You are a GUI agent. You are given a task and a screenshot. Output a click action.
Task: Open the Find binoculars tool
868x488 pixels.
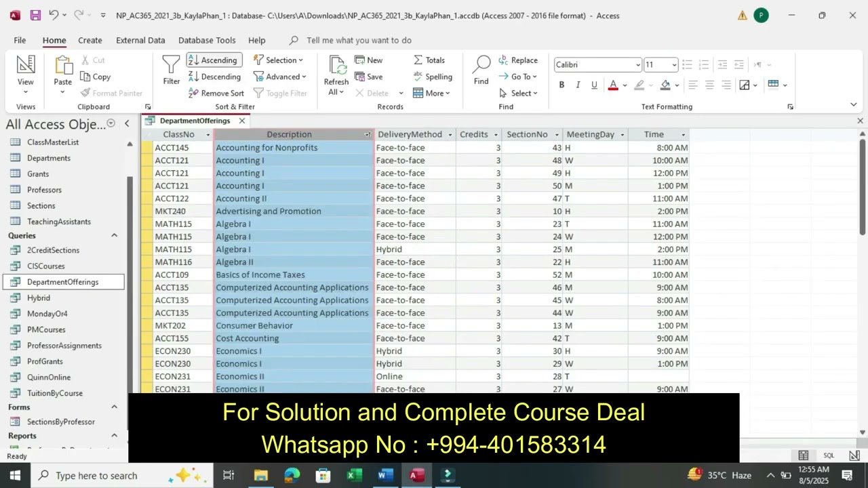(x=481, y=70)
